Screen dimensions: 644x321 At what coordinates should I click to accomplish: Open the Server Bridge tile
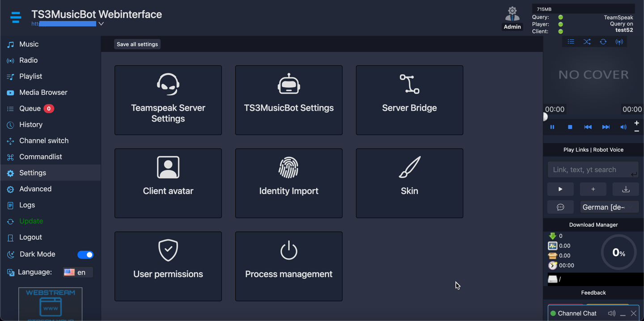(410, 100)
